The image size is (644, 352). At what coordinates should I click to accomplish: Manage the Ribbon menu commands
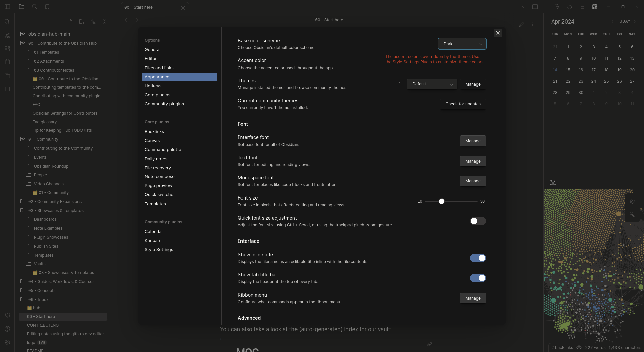tap(473, 298)
